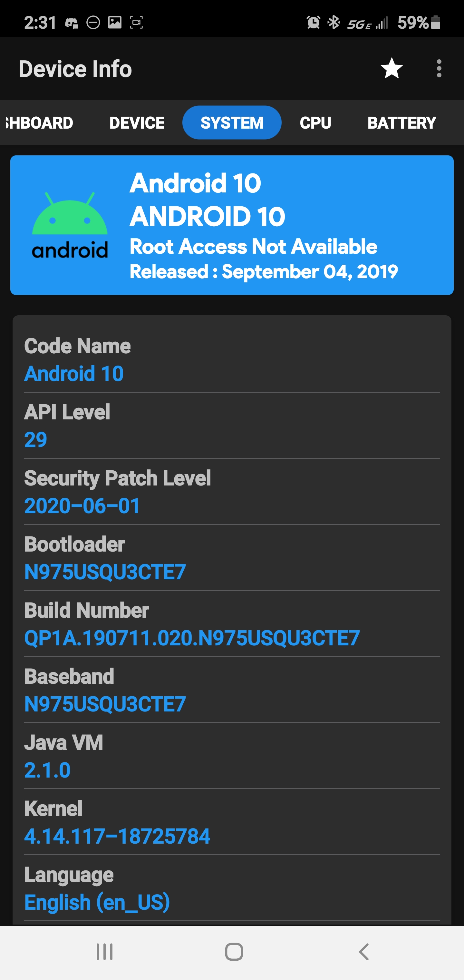
Task: Switch to the Device tab
Action: point(137,123)
